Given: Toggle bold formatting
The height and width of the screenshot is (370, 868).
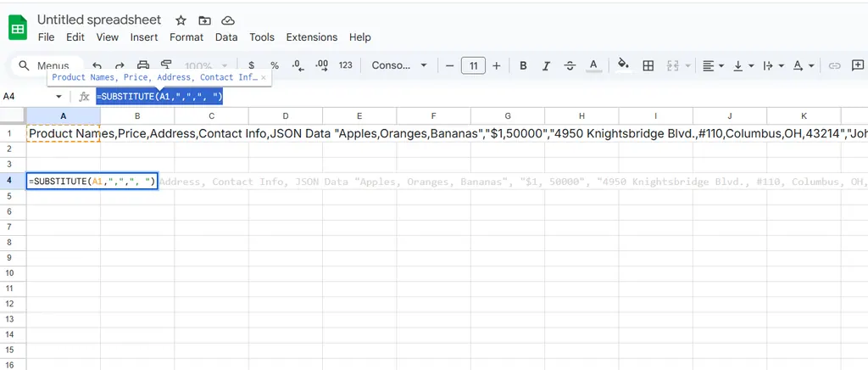Looking at the screenshot, I should tap(523, 65).
